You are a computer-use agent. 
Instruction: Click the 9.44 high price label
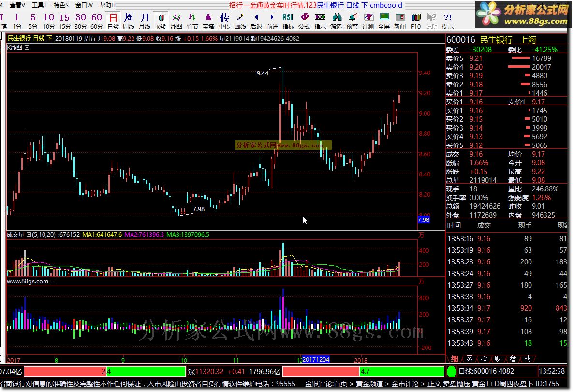tap(263, 73)
